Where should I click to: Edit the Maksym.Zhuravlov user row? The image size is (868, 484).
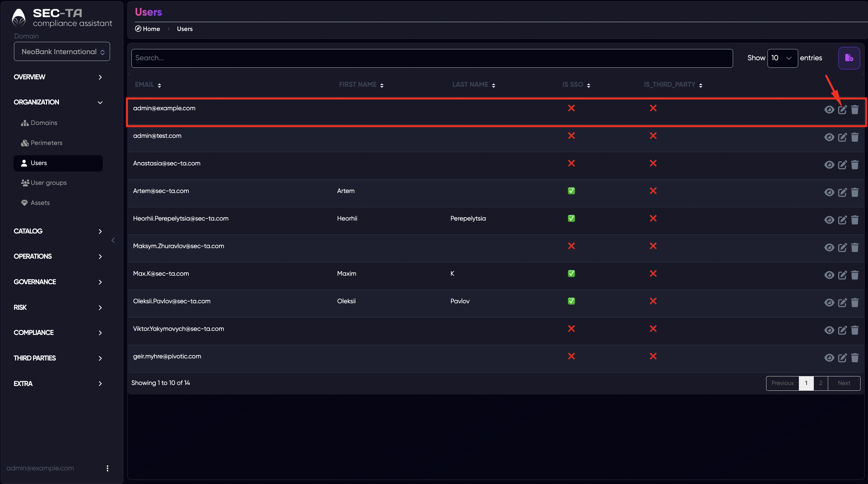(x=842, y=247)
